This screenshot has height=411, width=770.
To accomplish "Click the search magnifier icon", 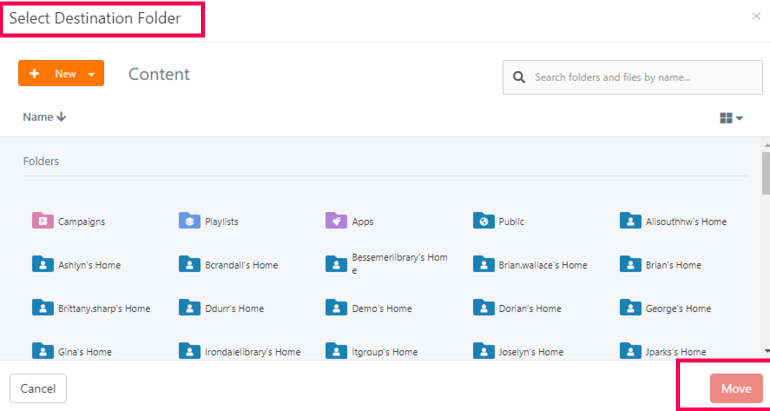I will click(519, 77).
